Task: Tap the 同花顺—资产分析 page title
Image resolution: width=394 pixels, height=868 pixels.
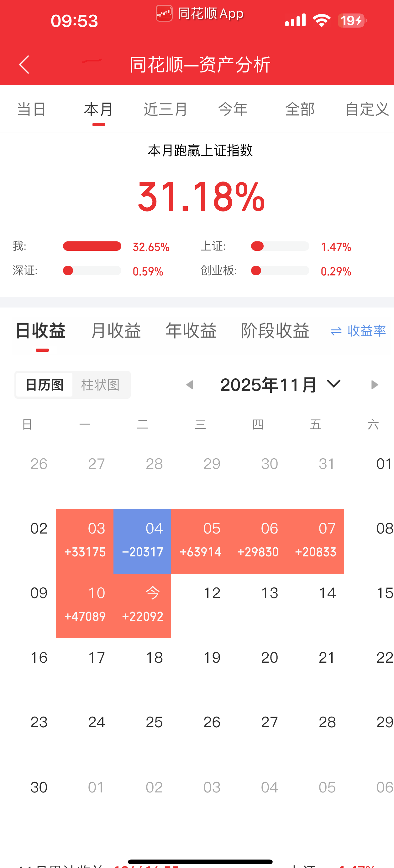Action: tap(200, 64)
